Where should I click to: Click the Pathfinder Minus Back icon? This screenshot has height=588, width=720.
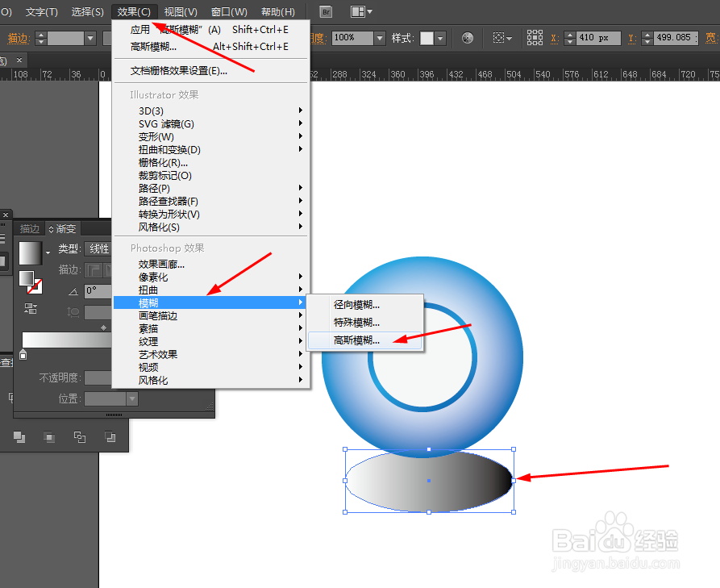[110, 437]
